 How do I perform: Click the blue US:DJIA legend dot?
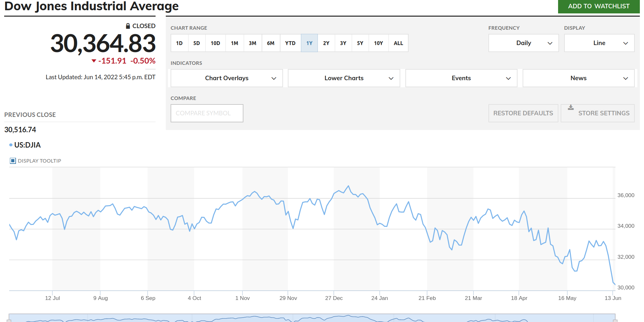[11, 145]
